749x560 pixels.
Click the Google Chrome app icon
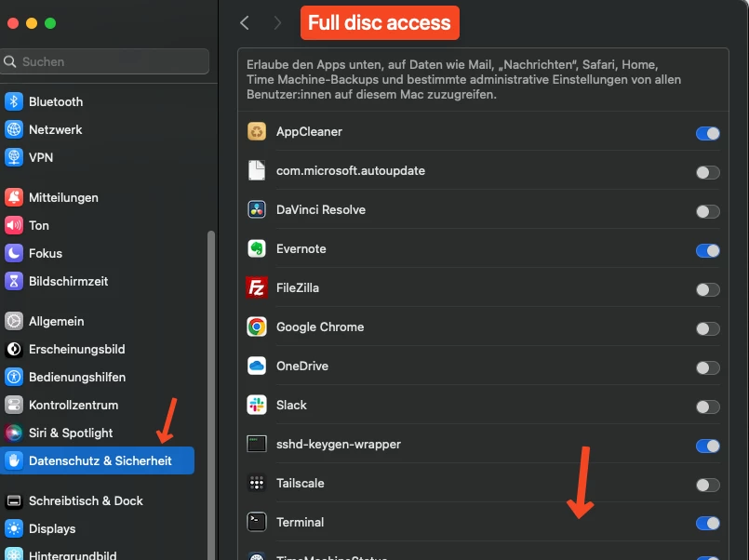click(x=257, y=327)
